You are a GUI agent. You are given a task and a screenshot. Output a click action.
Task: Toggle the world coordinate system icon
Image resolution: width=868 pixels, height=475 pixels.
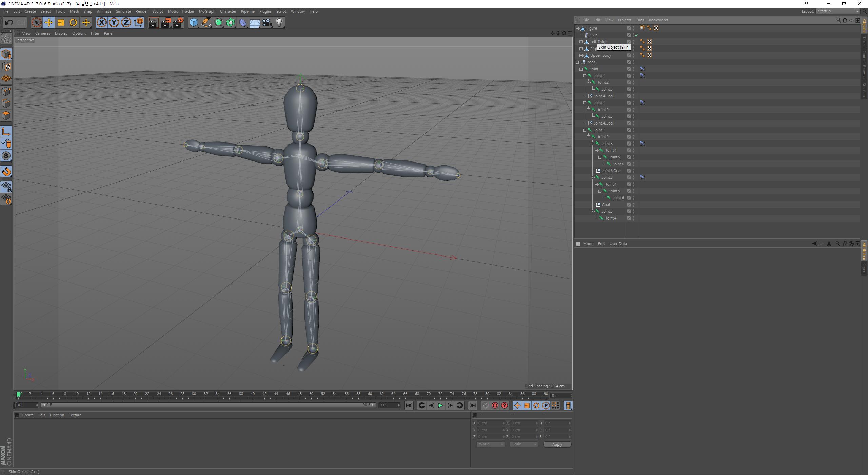(x=138, y=23)
